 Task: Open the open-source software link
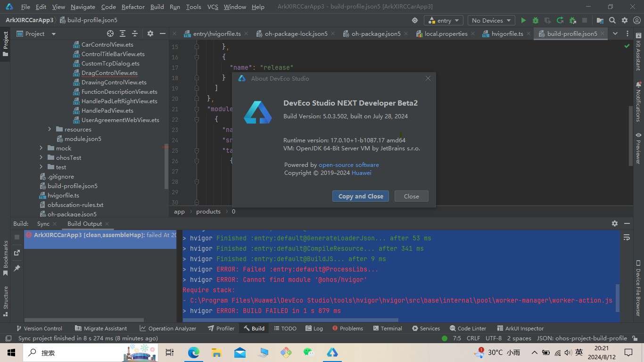point(349,165)
